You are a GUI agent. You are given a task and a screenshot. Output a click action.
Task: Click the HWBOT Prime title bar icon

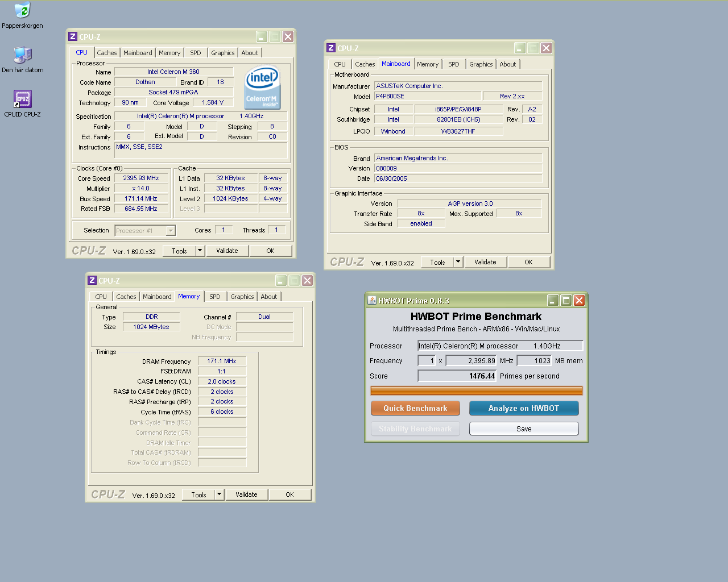(x=371, y=300)
